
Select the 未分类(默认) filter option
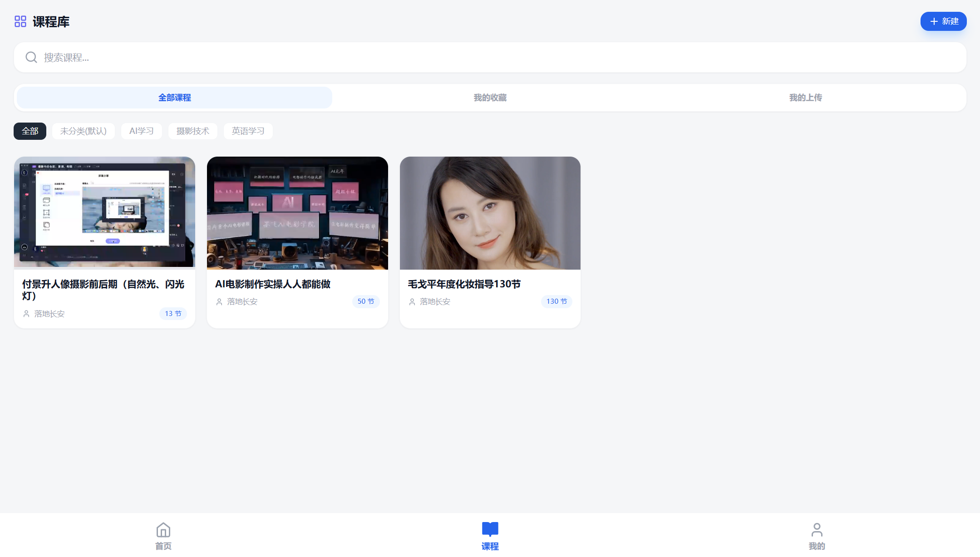tap(84, 131)
